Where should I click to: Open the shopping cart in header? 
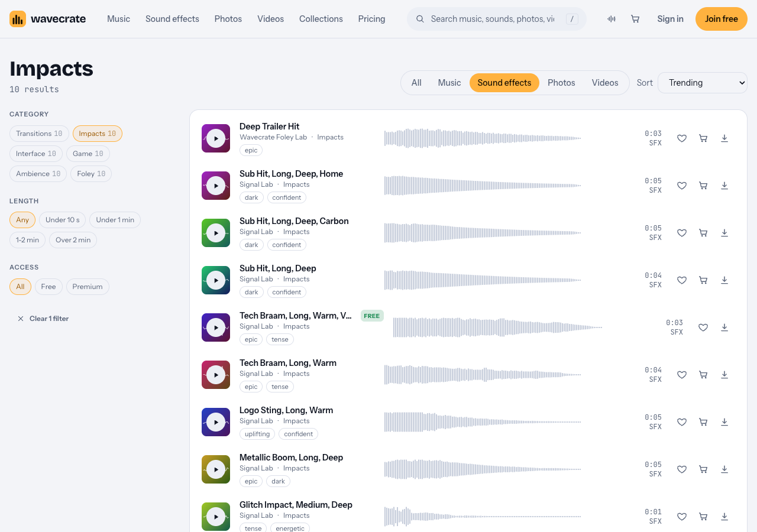(x=635, y=19)
